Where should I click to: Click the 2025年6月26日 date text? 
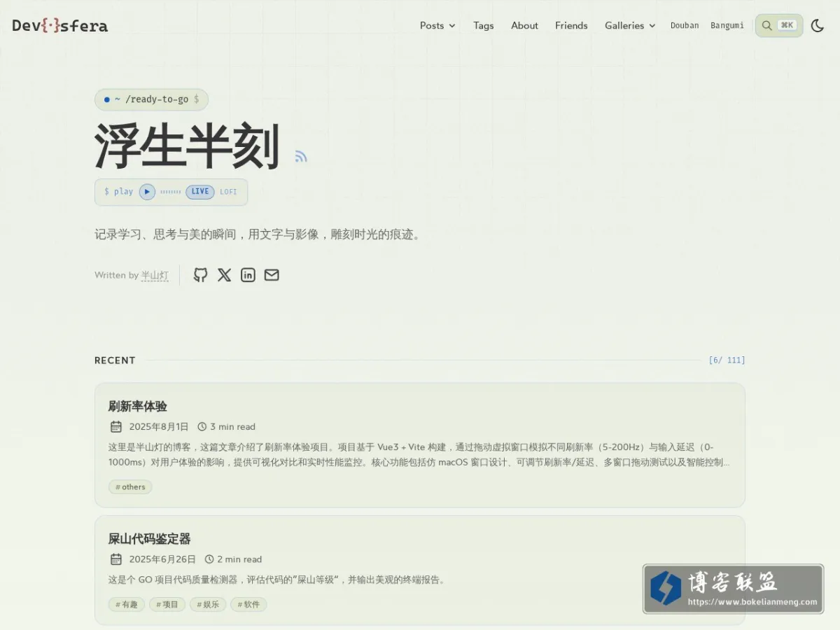point(162,559)
